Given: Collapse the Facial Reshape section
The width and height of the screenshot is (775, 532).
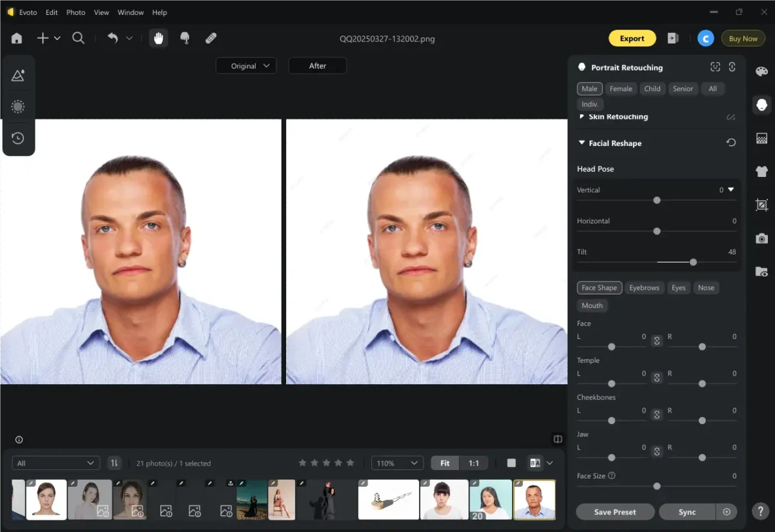Looking at the screenshot, I should tap(582, 143).
